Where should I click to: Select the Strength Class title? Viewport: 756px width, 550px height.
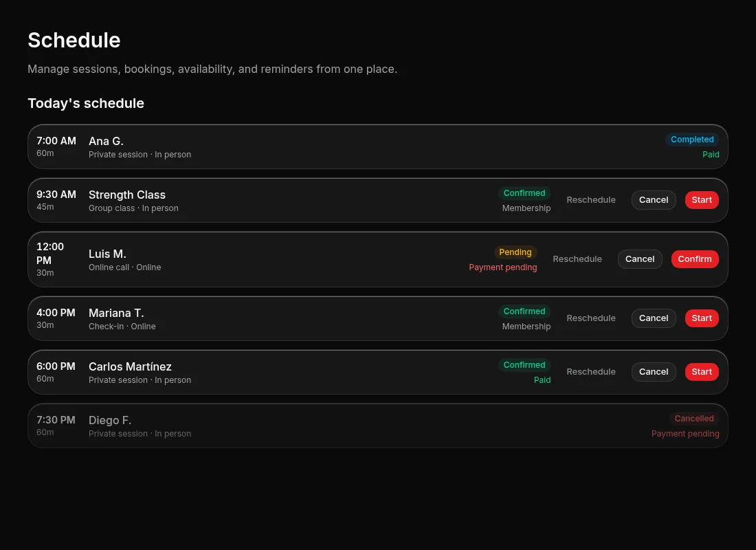pyautogui.click(x=127, y=195)
